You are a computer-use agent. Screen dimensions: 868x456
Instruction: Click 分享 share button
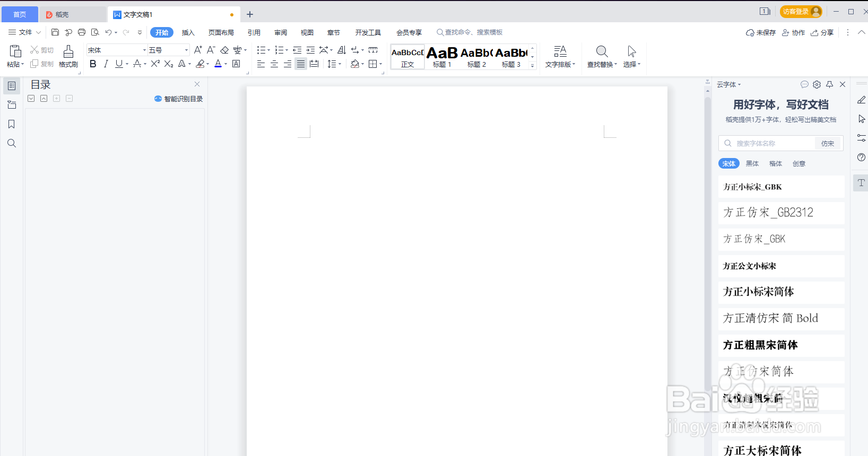pyautogui.click(x=822, y=32)
